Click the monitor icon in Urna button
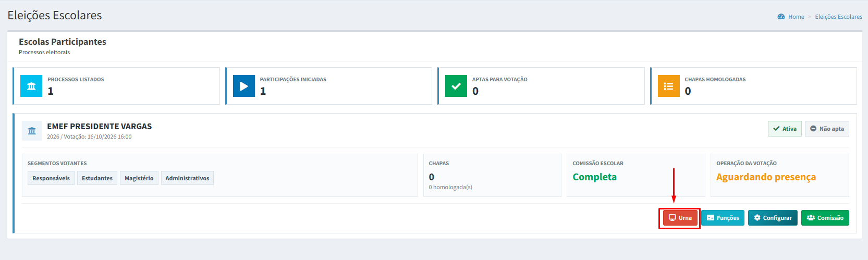The width and height of the screenshot is (868, 260). click(x=673, y=218)
